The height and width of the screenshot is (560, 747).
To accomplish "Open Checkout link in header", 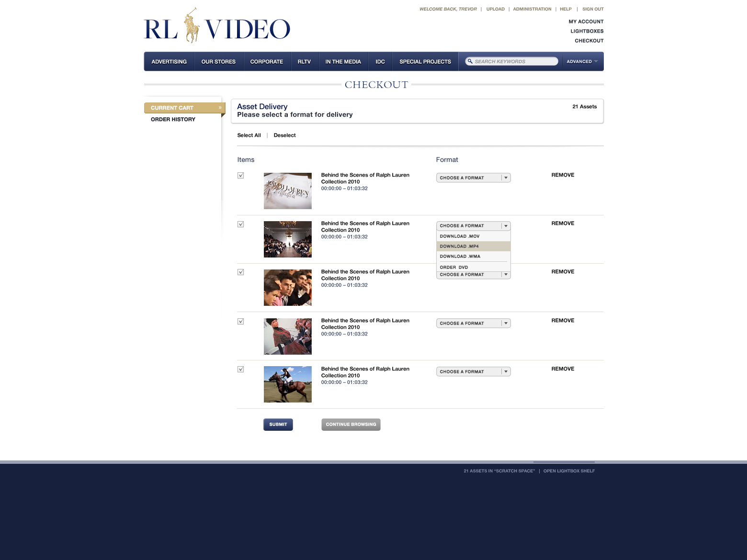I will pyautogui.click(x=589, y=41).
